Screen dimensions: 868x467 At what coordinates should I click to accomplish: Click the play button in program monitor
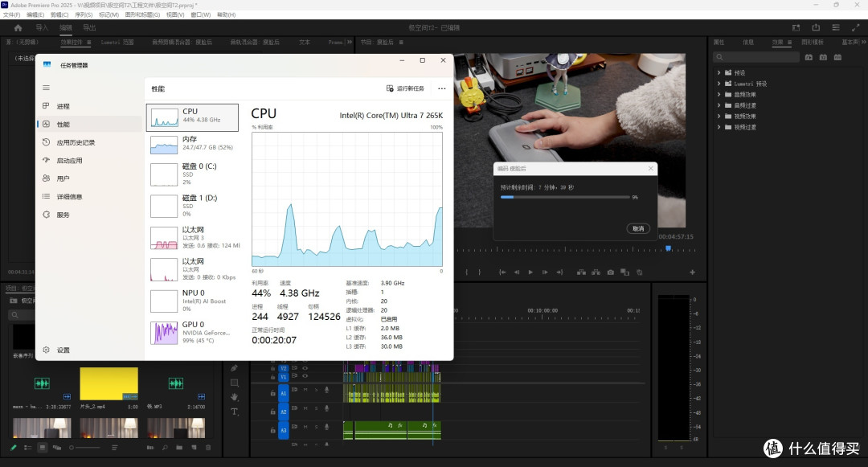(x=530, y=272)
